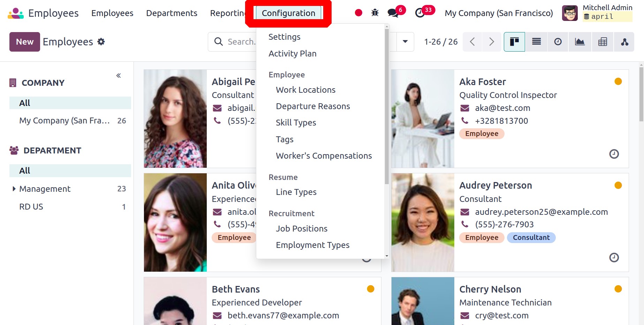The height and width of the screenshot is (325, 644).
Task: Open the Pivot table view
Action: [603, 42]
